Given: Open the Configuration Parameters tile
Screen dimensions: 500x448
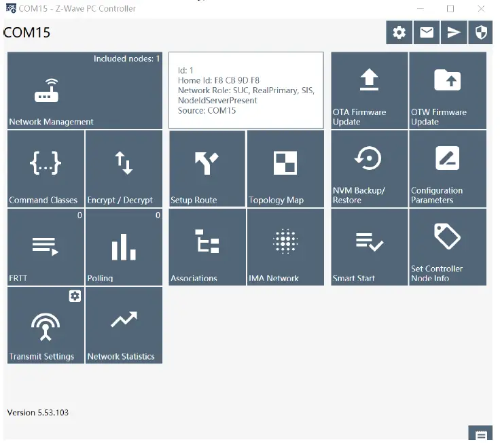Looking at the screenshot, I should (448, 169).
